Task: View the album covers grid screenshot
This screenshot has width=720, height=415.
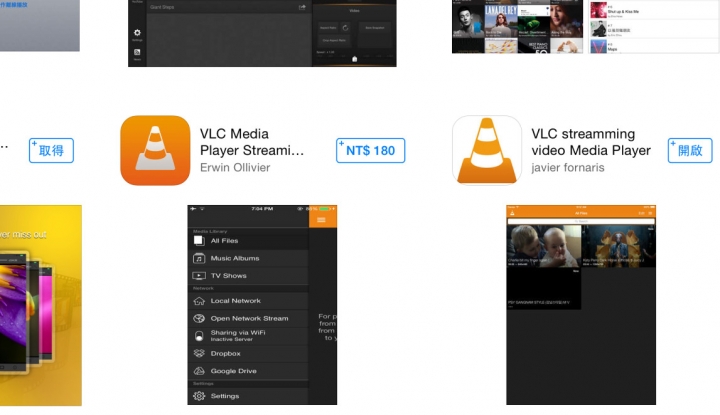Action: coord(517,27)
